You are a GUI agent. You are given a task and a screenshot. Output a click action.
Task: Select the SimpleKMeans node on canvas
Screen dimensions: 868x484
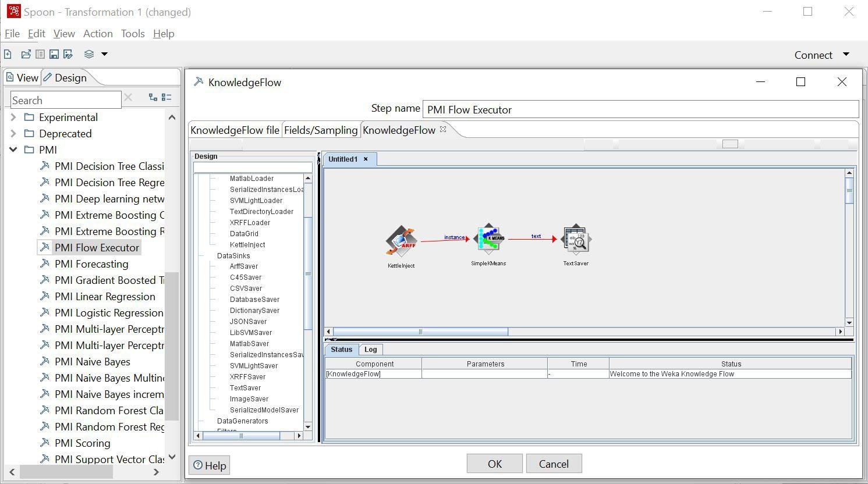click(488, 239)
